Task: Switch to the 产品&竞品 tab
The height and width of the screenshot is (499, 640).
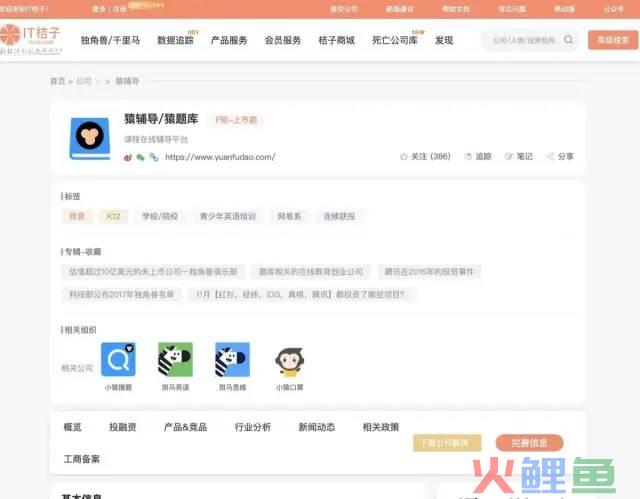Action: (185, 427)
